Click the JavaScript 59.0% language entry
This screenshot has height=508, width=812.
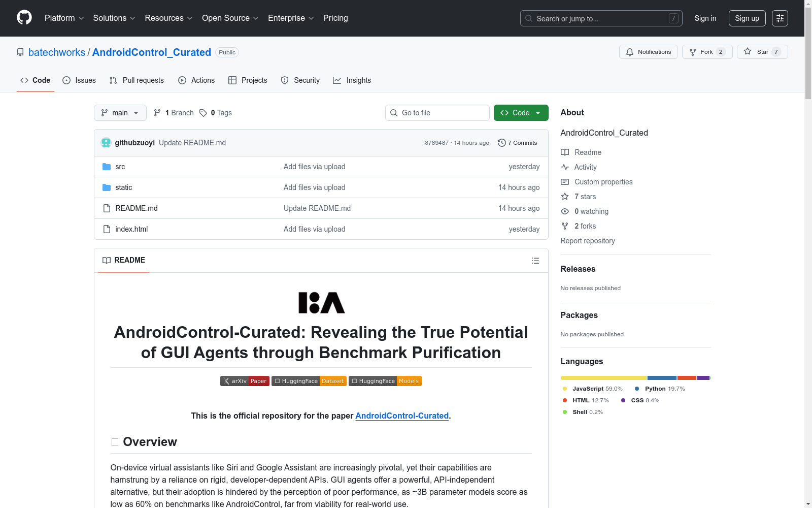point(592,389)
